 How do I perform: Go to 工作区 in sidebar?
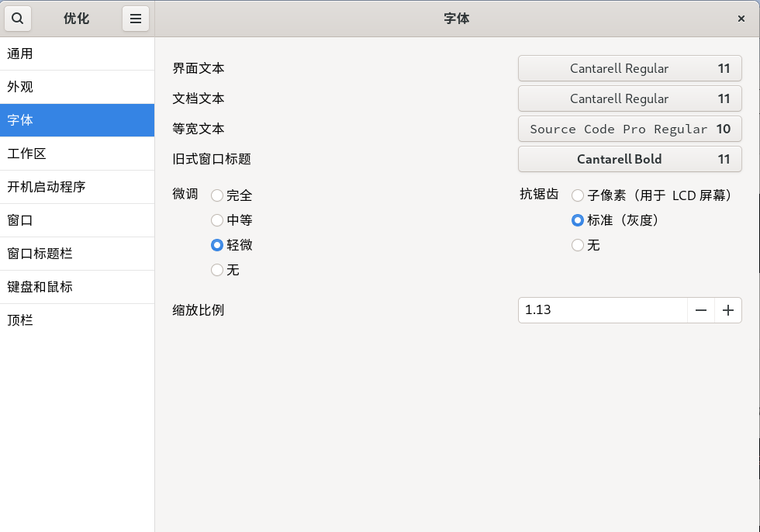(x=77, y=154)
